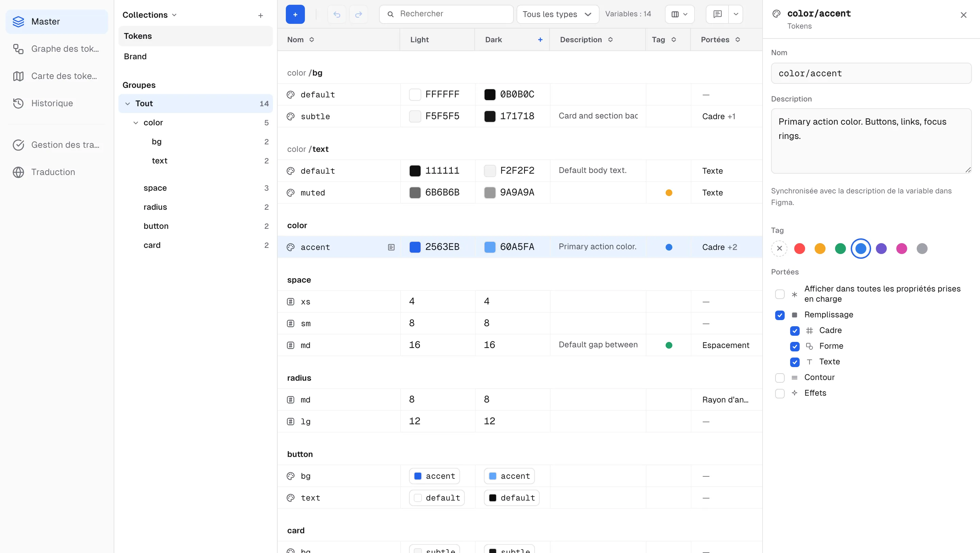Select the button group in the tree
The image size is (980, 553).
[196, 226]
